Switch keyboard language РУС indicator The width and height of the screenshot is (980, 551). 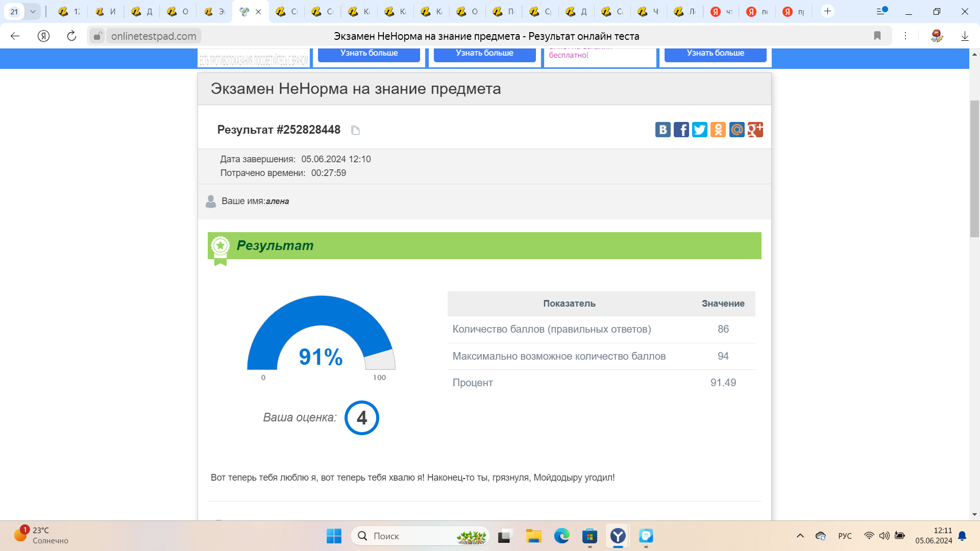click(845, 536)
